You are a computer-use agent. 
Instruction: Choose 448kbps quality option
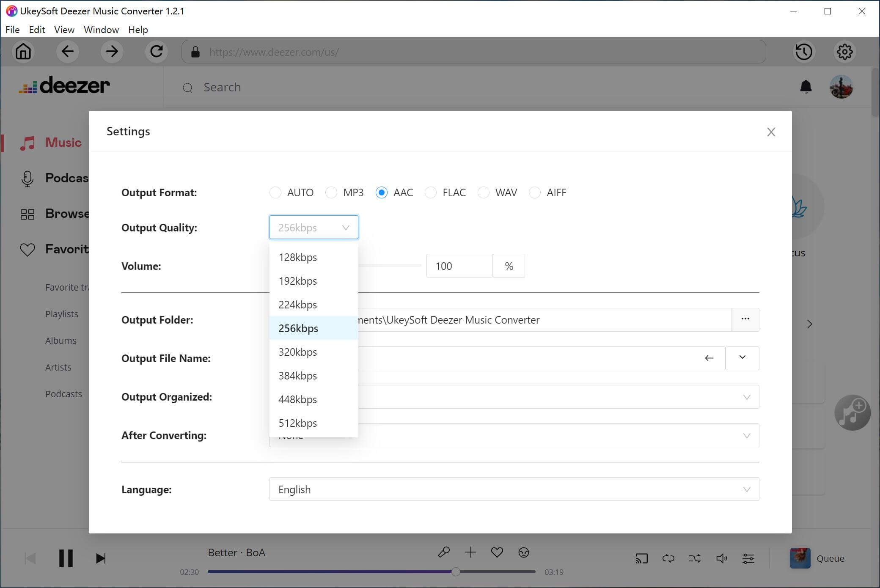[x=314, y=399]
